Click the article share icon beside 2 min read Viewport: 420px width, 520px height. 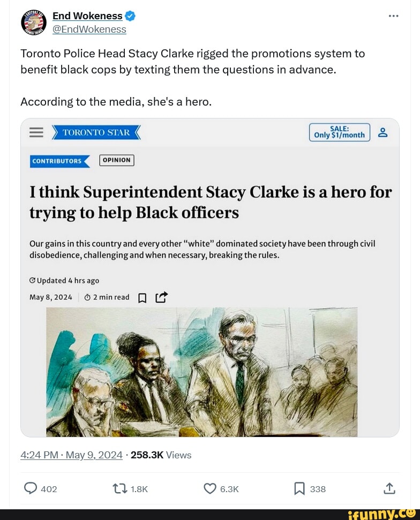[161, 296]
